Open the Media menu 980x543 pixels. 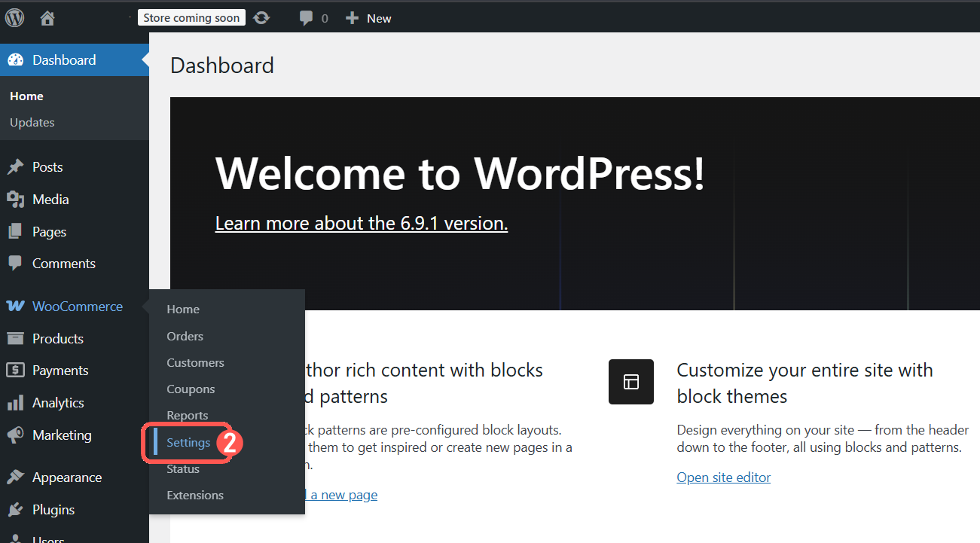coord(50,200)
